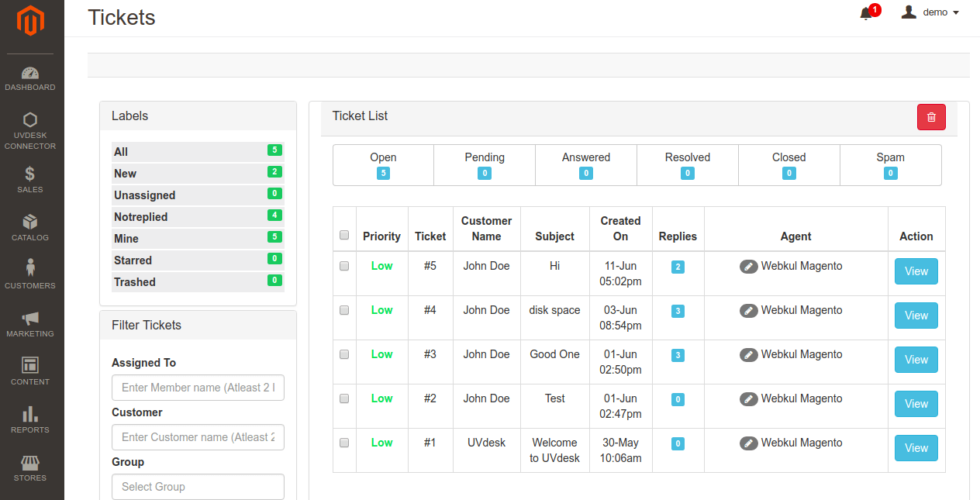Filter by the Trashed label
This screenshot has height=500, width=980.
click(x=198, y=282)
